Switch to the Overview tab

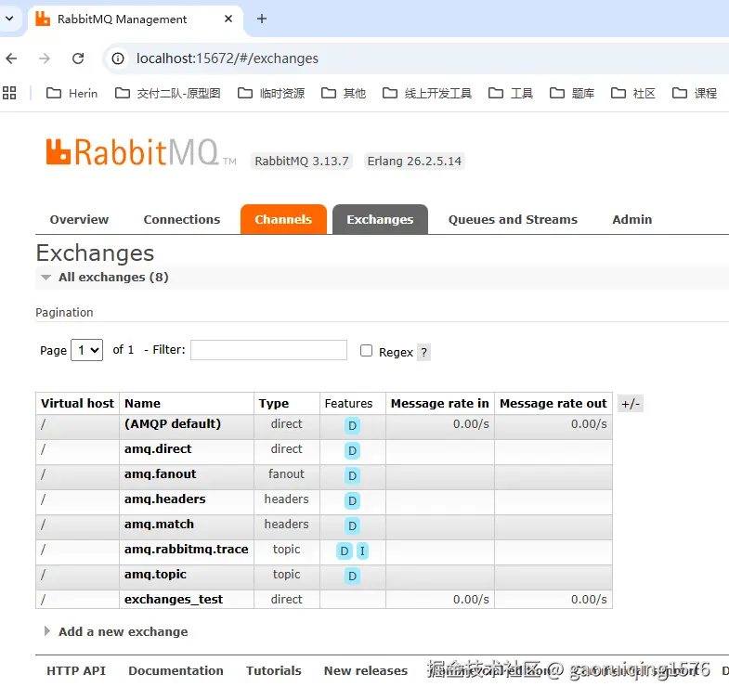[x=79, y=219]
